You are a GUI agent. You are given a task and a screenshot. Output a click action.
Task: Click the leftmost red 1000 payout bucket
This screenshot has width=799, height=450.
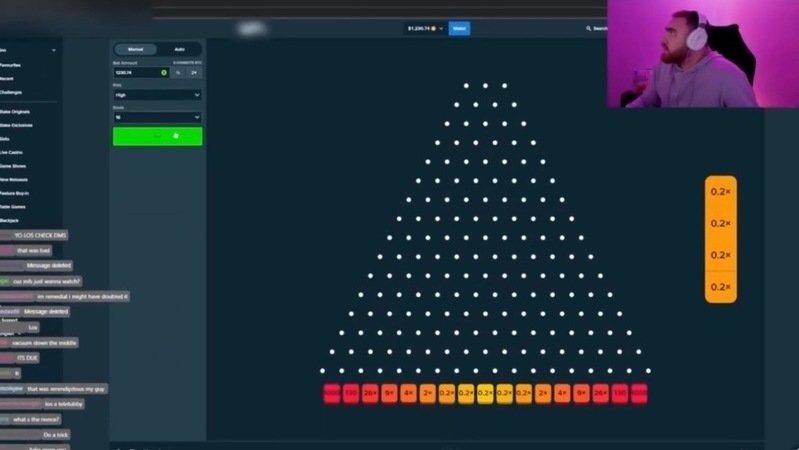(x=332, y=394)
